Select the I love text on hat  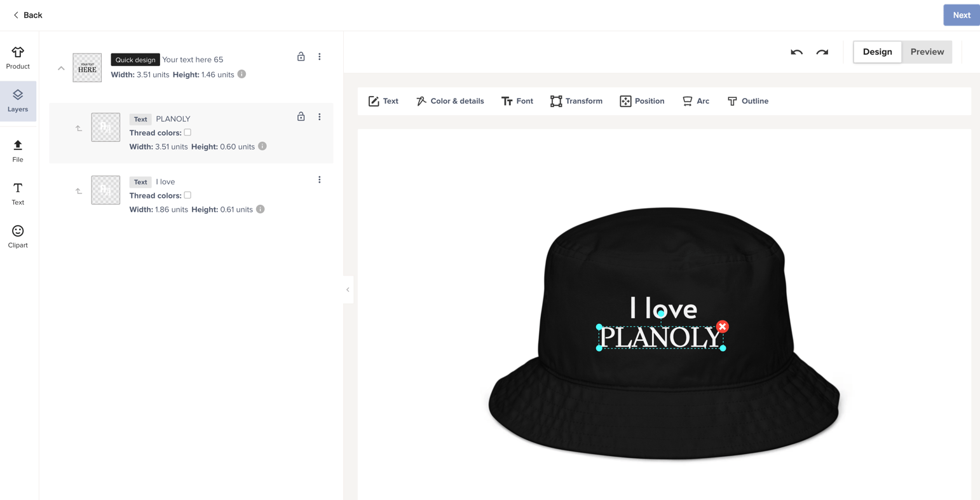pyautogui.click(x=664, y=308)
